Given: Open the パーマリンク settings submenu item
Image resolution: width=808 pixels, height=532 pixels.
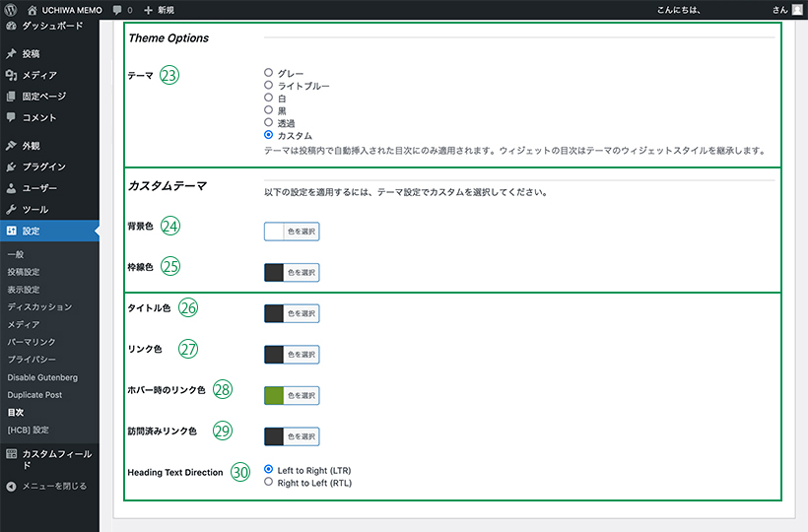Looking at the screenshot, I should (32, 342).
